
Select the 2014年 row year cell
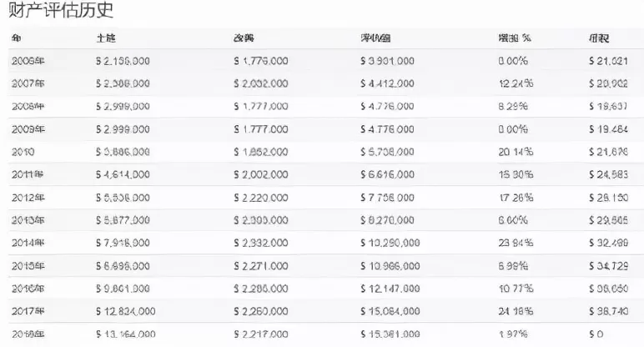click(x=28, y=243)
